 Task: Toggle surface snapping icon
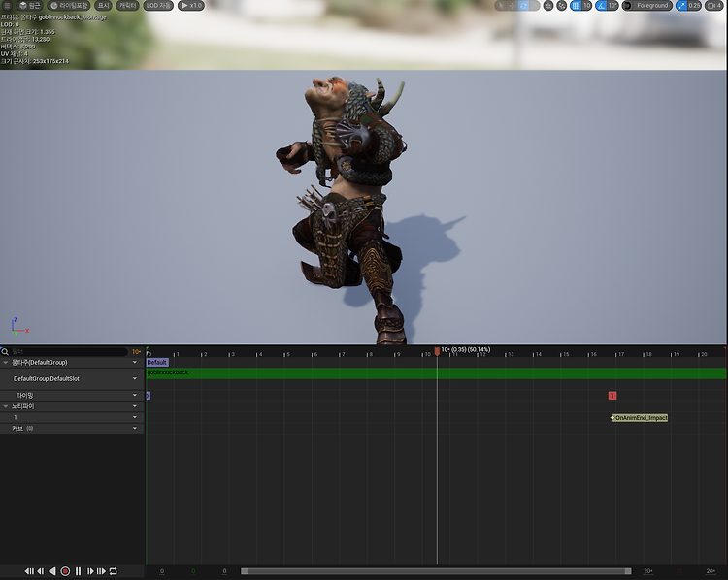pyautogui.click(x=562, y=6)
